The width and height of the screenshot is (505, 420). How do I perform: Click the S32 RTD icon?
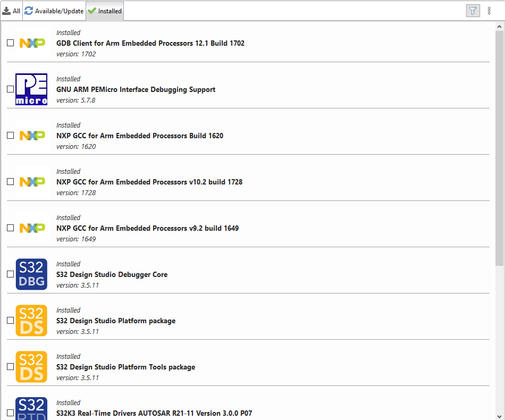click(31, 408)
